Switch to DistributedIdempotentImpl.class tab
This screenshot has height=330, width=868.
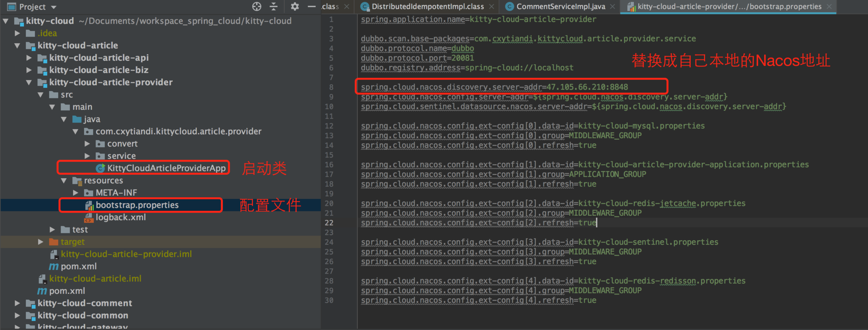[428, 7]
